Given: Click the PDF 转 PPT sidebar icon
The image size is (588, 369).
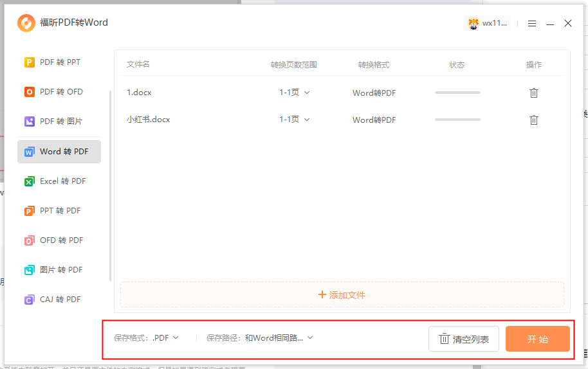Looking at the screenshot, I should click(x=30, y=62).
